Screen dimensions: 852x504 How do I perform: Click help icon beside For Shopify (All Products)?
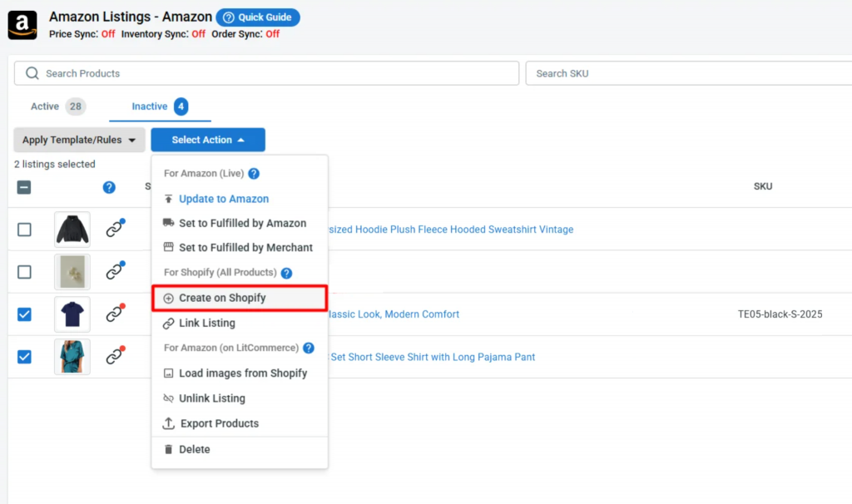(x=286, y=273)
